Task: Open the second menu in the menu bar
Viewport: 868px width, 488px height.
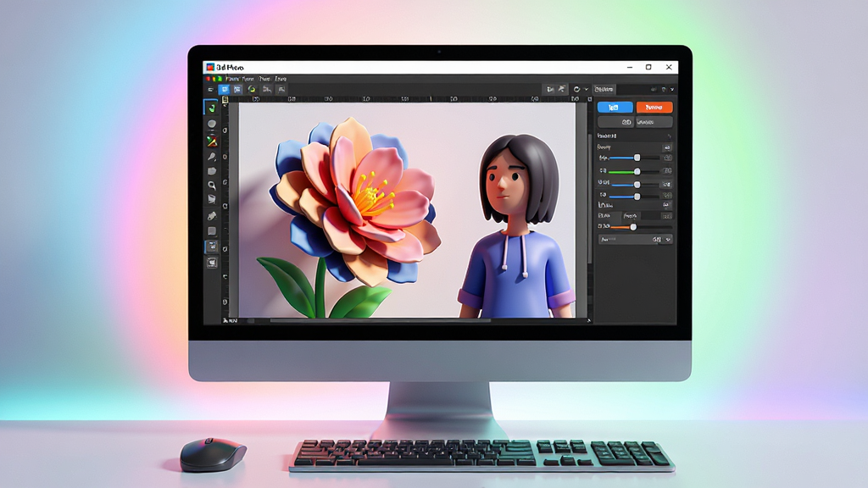Action: coord(248,79)
